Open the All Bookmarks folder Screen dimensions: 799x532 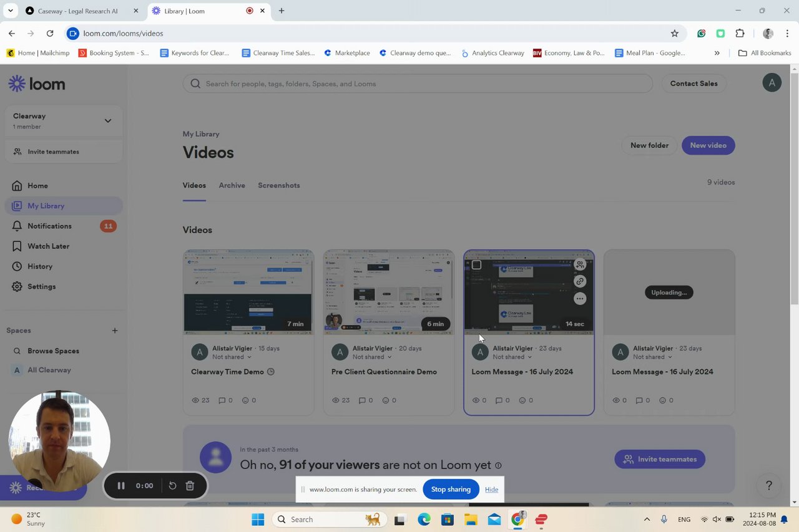coord(765,53)
